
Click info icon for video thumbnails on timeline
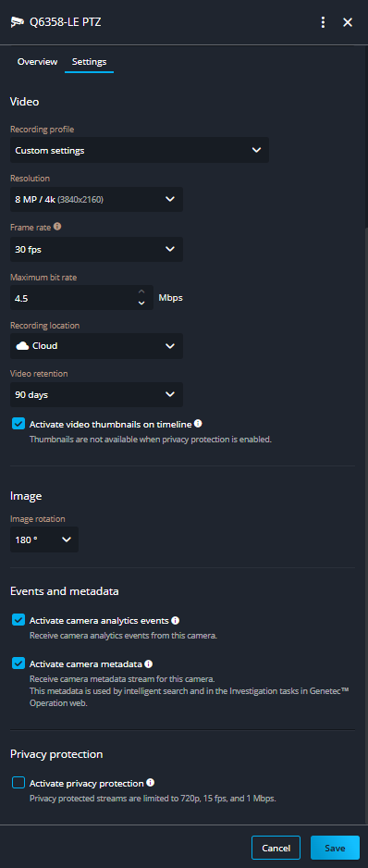(x=198, y=424)
